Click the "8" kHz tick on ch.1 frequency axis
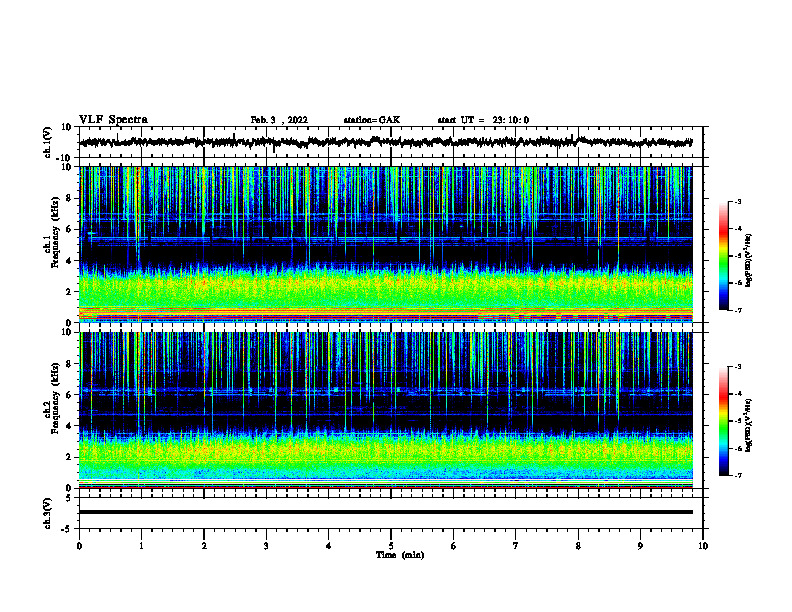 (69, 198)
